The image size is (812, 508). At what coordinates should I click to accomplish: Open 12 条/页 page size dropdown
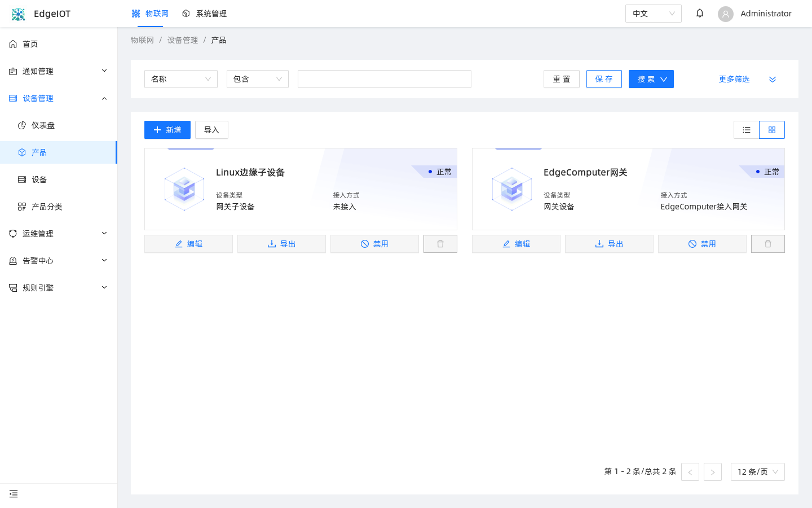tap(758, 472)
